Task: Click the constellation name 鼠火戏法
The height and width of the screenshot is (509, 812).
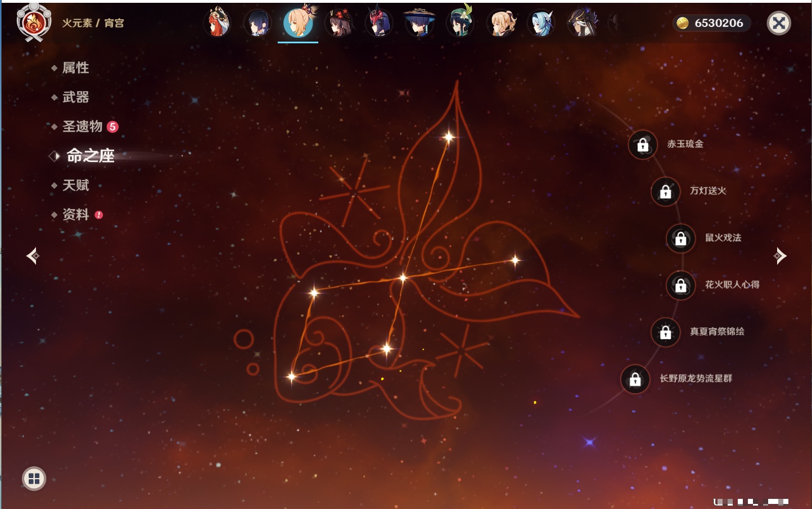Action: click(x=723, y=237)
